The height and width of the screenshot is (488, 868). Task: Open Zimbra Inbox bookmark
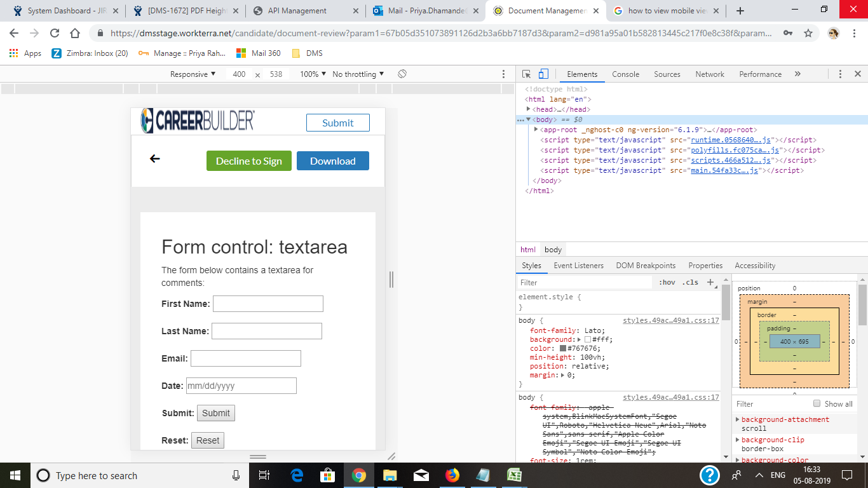pos(90,53)
